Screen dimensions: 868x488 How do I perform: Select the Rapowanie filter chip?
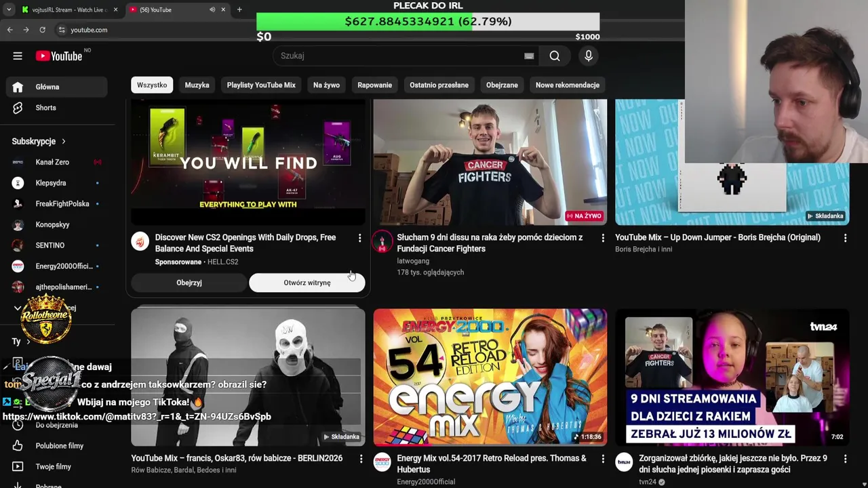click(x=375, y=85)
